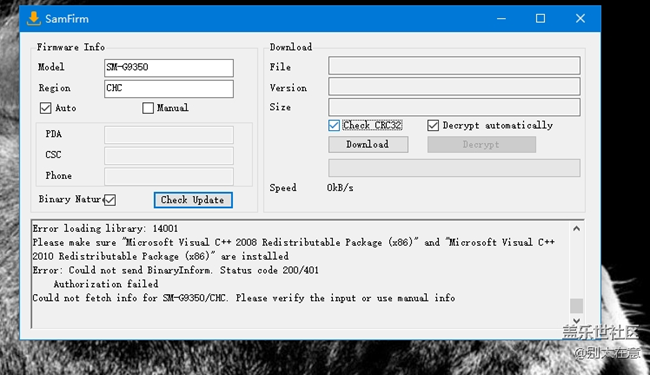Click the log scrollbar thumb
The image size is (650, 375).
(x=577, y=306)
